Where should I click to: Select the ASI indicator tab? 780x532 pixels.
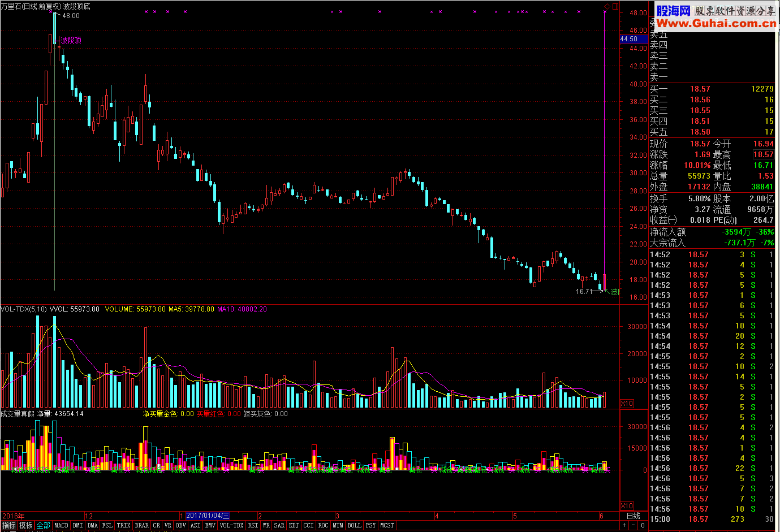click(196, 525)
